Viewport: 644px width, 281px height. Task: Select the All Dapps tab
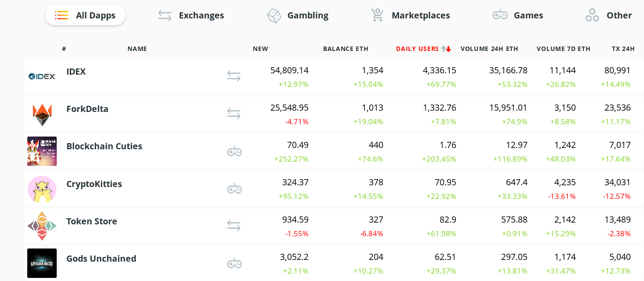click(85, 15)
